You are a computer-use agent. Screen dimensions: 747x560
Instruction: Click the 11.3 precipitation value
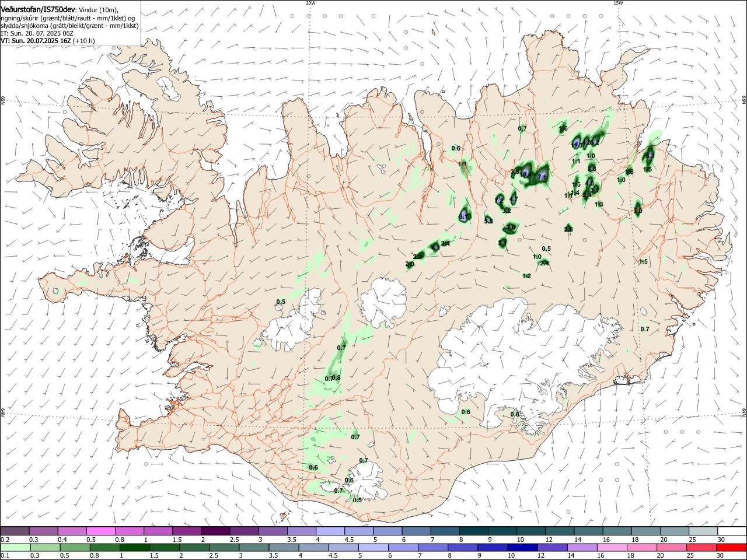coord(577,145)
